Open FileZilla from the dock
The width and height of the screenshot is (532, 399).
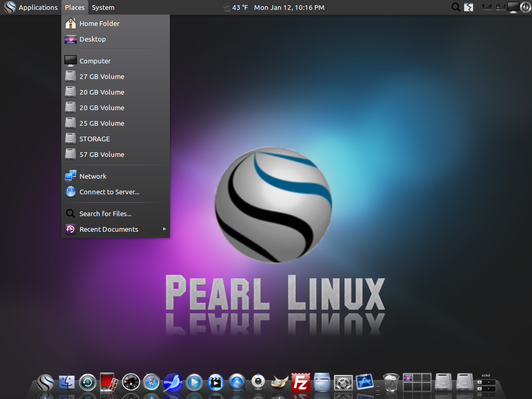(x=301, y=382)
